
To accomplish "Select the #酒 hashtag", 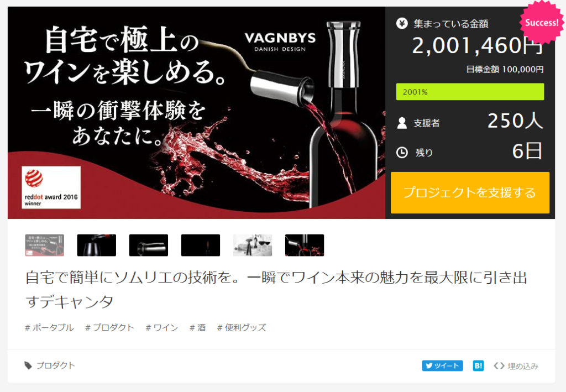I will pos(198,327).
